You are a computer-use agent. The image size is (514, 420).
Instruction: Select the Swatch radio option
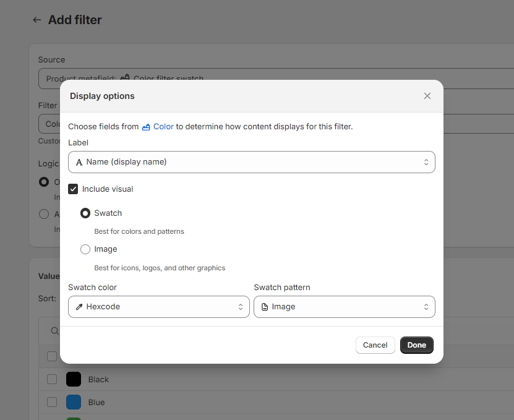click(x=85, y=213)
